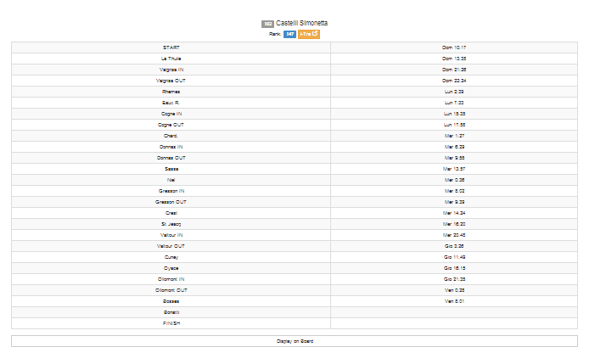Click the gray bib number badge
Image resolution: width=595 pixels, height=364 pixels.
pos(267,24)
